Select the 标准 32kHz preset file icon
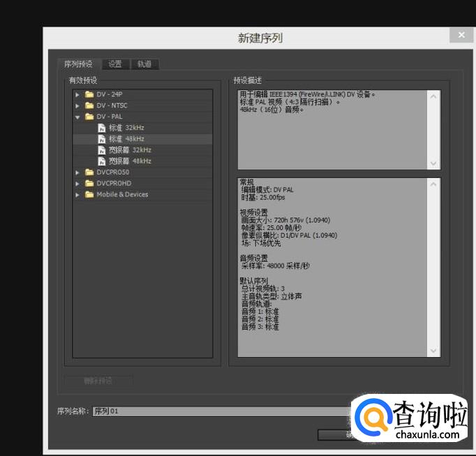The width and height of the screenshot is (476, 456). tap(102, 128)
